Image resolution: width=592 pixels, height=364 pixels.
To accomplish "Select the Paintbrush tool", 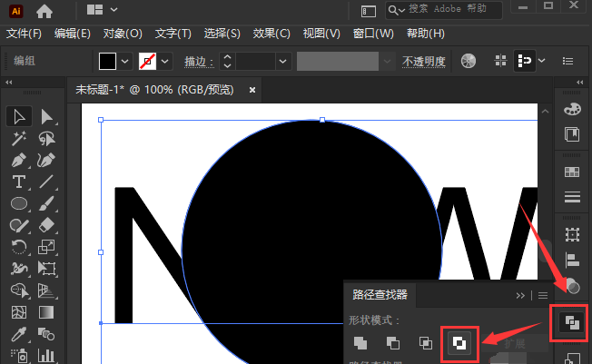I will pyautogui.click(x=46, y=203).
